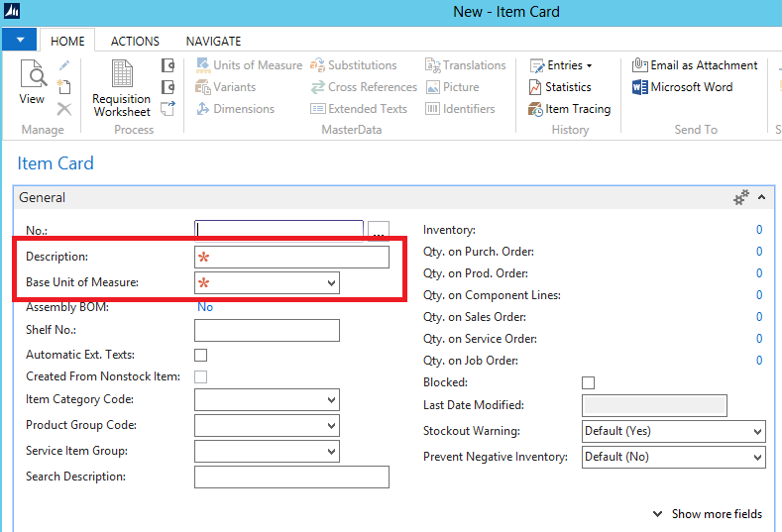Viewport: 782px width, 532px height.
Task: Click the Edit pencil icon
Action: click(x=64, y=65)
